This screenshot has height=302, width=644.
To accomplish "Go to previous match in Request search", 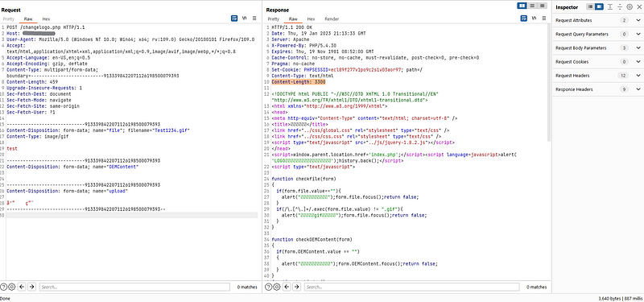I will [22, 287].
